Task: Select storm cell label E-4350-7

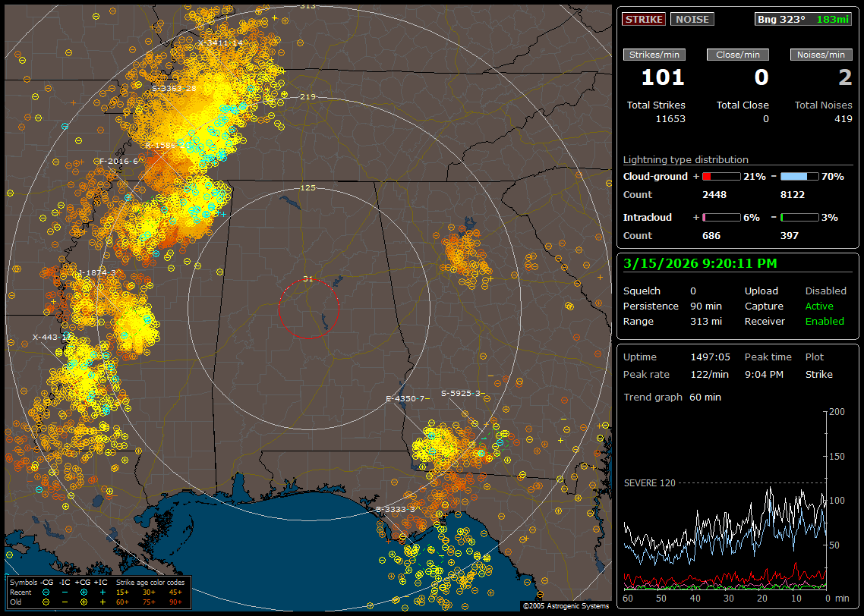Action: click(405, 398)
